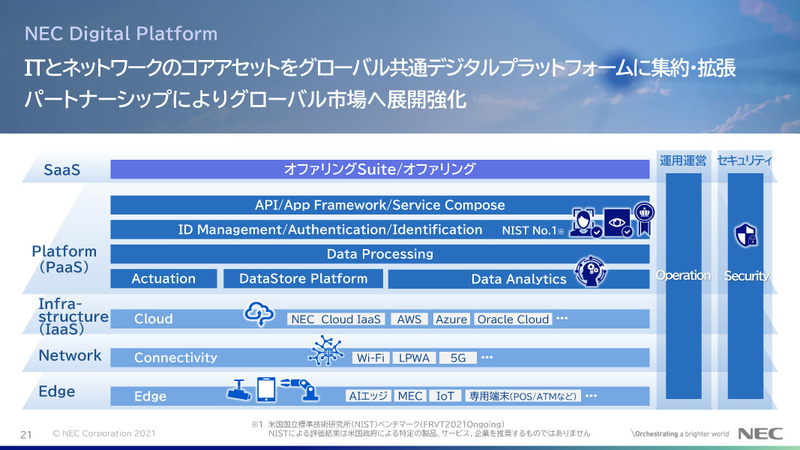Click the Network layer label

pos(70,356)
